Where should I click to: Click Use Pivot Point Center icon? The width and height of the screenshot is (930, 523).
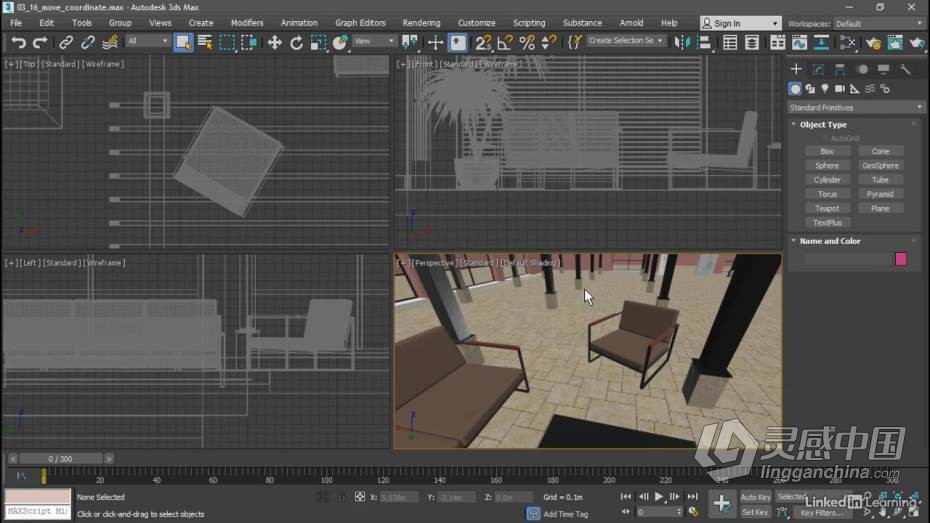coord(409,42)
